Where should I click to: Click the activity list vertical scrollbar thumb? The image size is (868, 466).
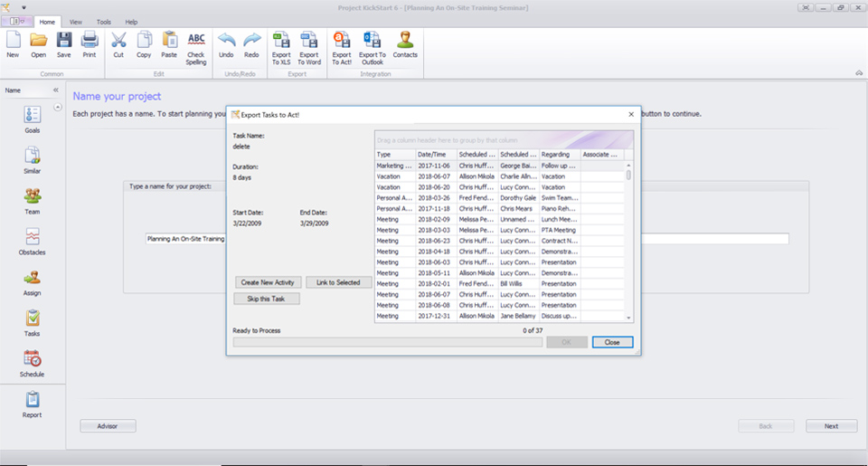[629, 176]
